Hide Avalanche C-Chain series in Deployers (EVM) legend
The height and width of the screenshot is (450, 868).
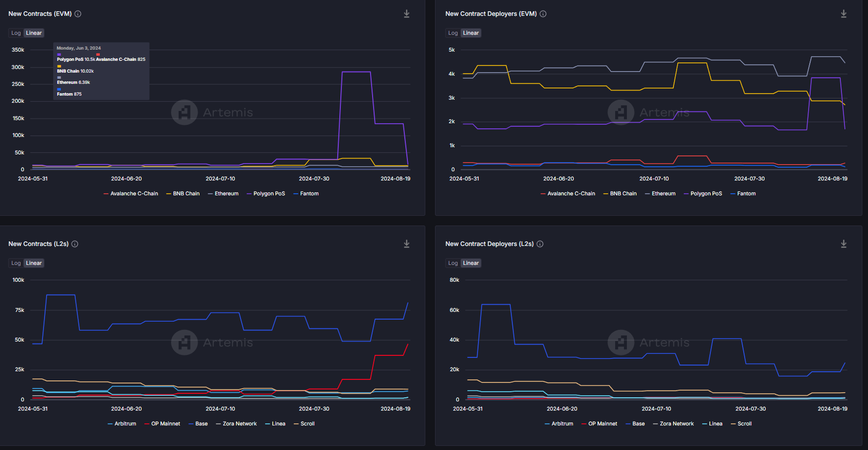pyautogui.click(x=568, y=194)
